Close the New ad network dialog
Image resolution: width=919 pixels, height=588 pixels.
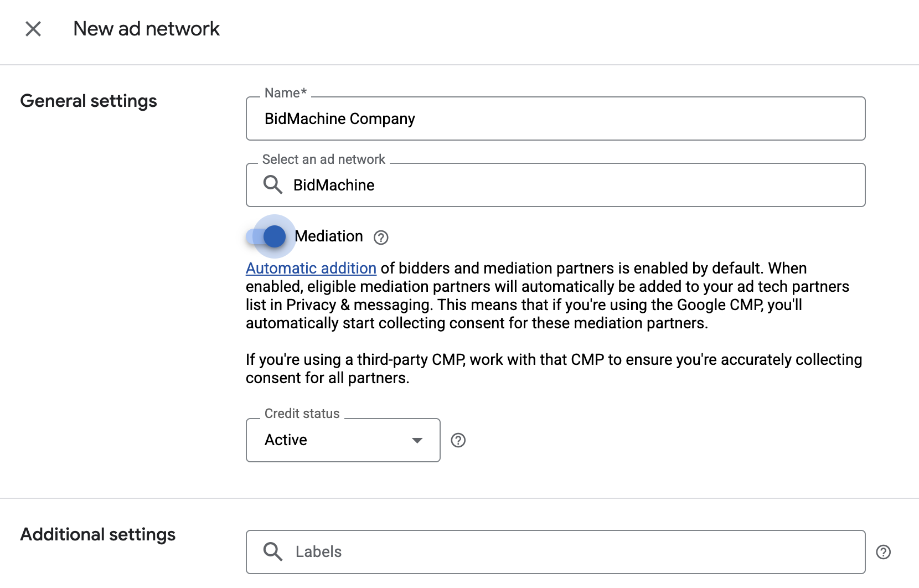click(33, 29)
